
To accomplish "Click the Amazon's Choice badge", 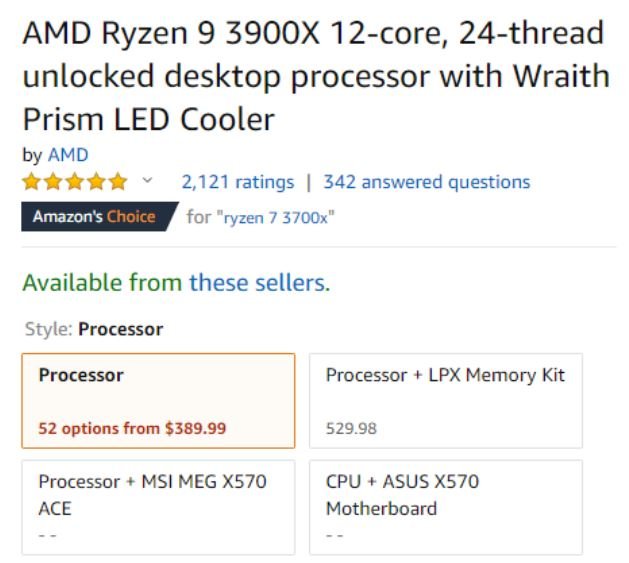I will pos(94,216).
